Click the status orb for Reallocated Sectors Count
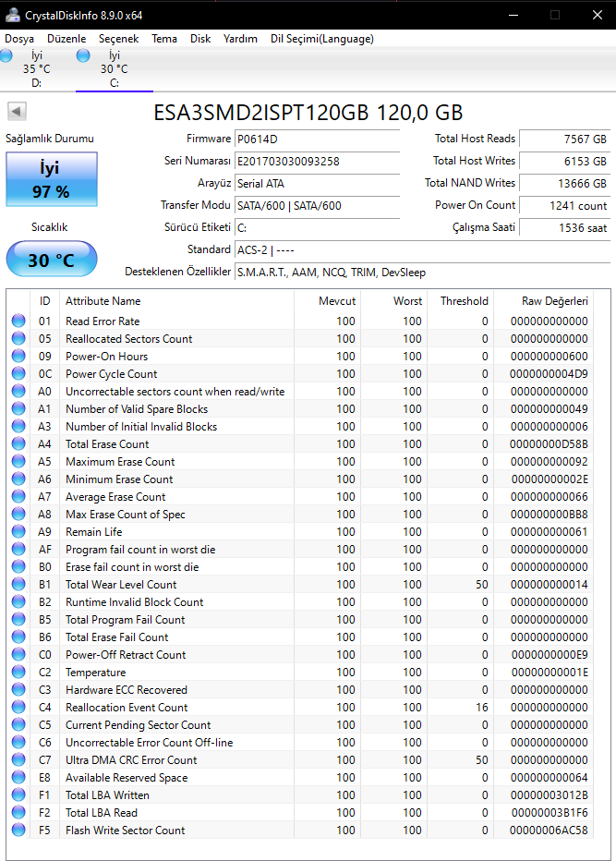The image size is (616, 861). 18,338
